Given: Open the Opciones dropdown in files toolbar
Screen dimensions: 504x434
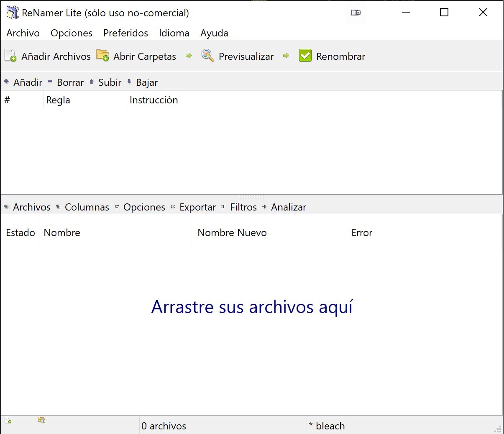Looking at the screenshot, I should tap(144, 207).
